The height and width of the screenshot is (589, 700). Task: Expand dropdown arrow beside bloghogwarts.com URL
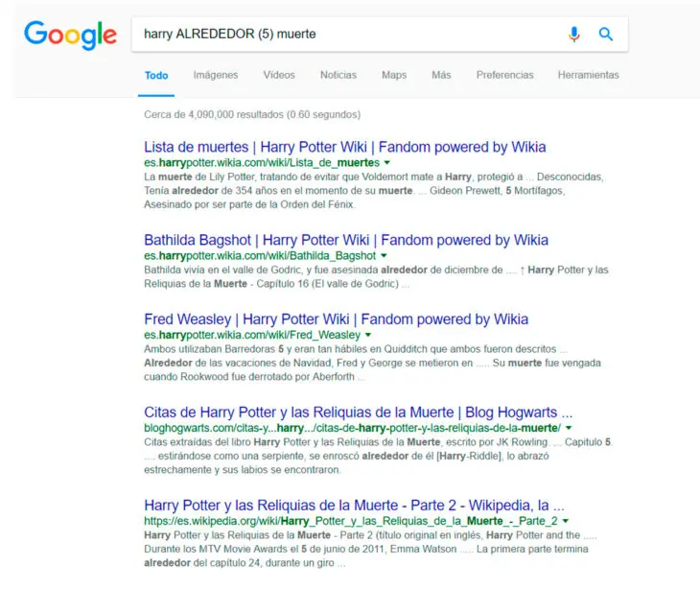(x=569, y=428)
